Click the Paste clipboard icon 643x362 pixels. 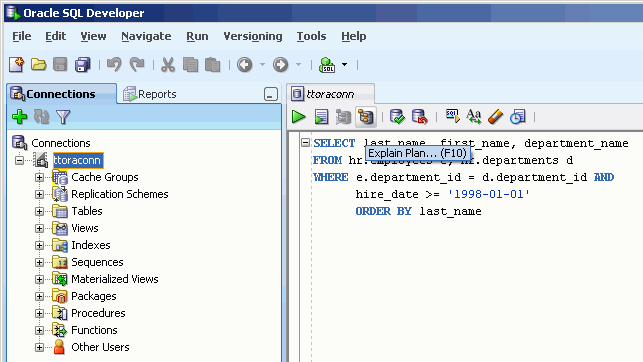pos(212,65)
